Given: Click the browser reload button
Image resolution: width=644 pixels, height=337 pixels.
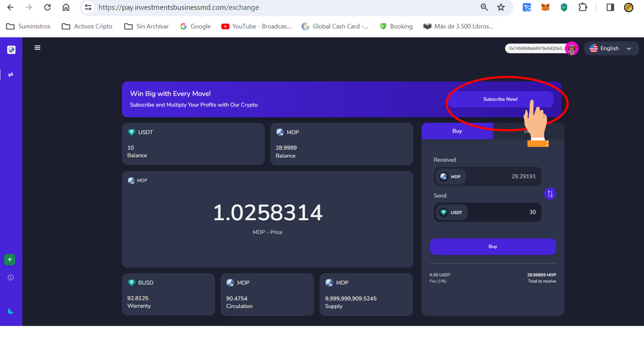Looking at the screenshot, I should click(x=47, y=8).
